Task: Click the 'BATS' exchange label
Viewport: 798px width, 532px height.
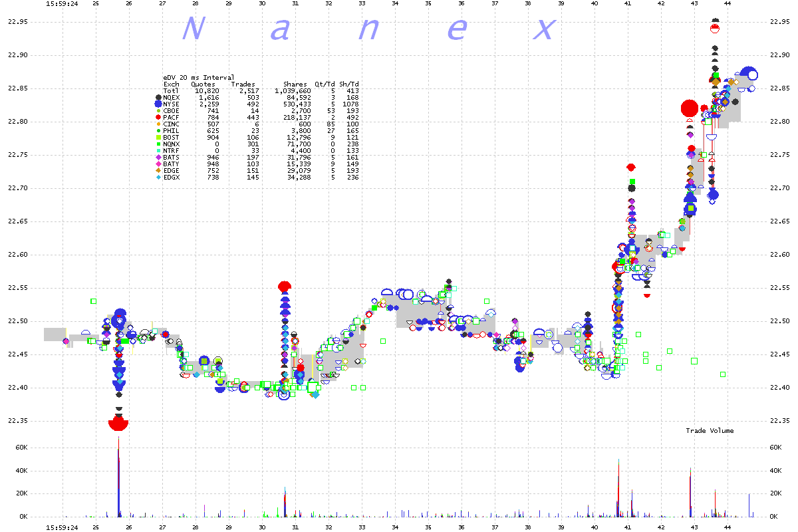Action: pyautogui.click(x=171, y=158)
